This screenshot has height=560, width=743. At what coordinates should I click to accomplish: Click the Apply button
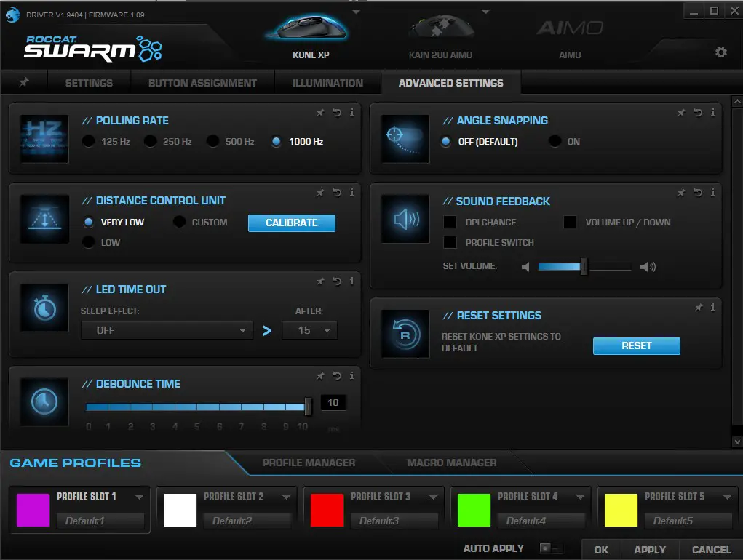coord(650,550)
